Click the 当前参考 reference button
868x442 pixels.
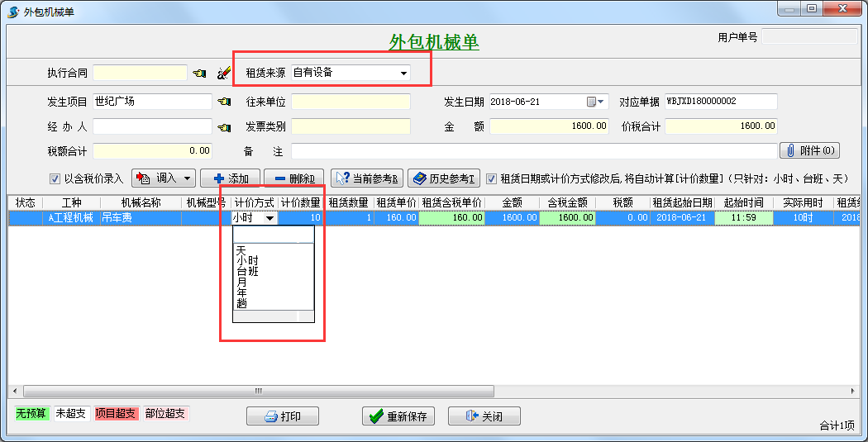click(367, 178)
